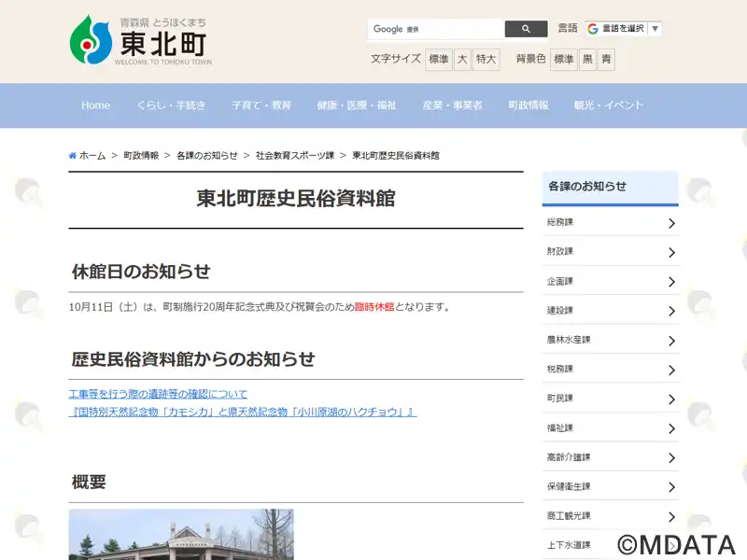
Task: Click the chevron next to 財政課
Action: [x=670, y=252]
